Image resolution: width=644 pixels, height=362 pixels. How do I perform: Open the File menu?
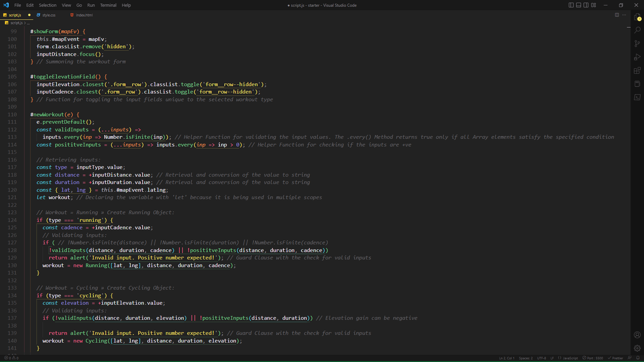tap(17, 5)
